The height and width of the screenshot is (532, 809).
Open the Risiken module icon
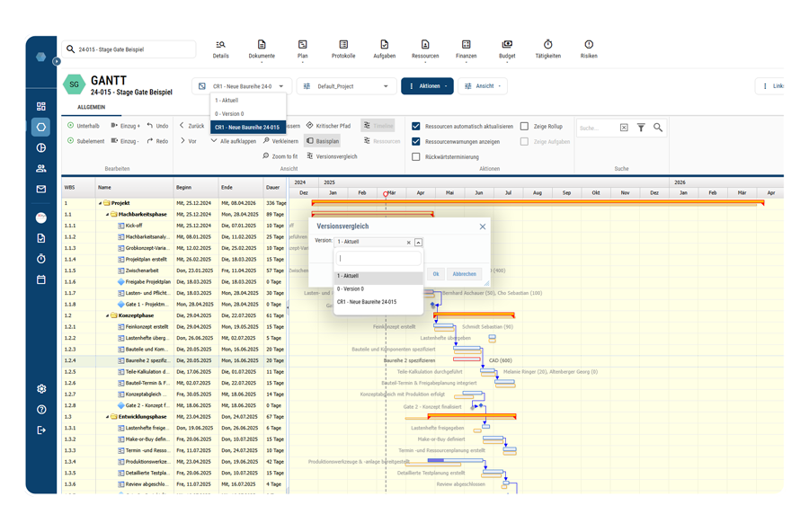coord(589,45)
